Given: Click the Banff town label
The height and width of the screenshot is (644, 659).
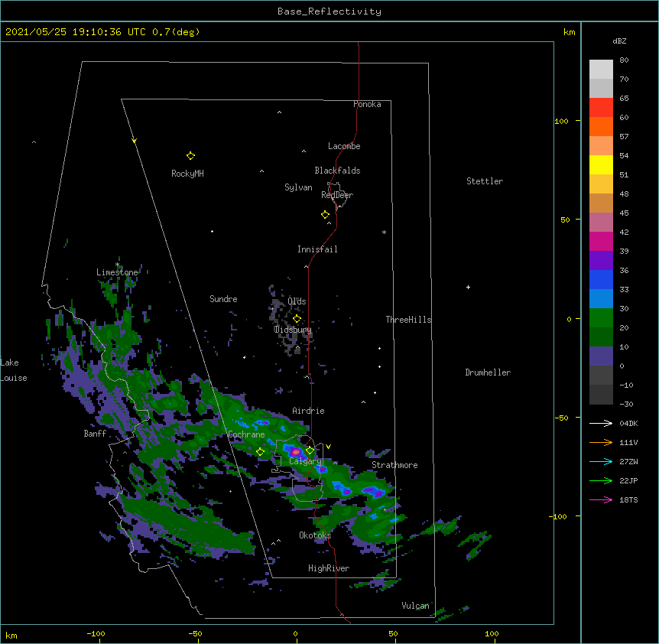Looking at the screenshot, I should 95,434.
